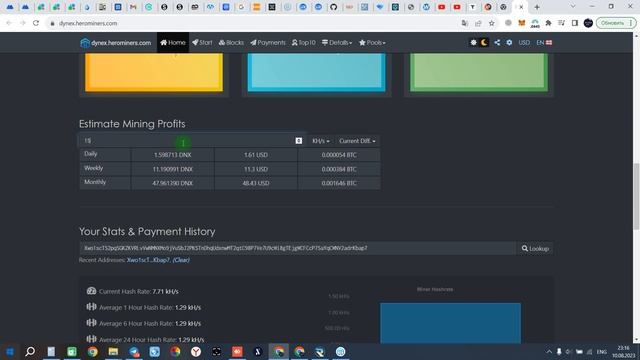Image resolution: width=640 pixels, height=360 pixels.
Task: Click the green stats card
Action: pos(479,72)
